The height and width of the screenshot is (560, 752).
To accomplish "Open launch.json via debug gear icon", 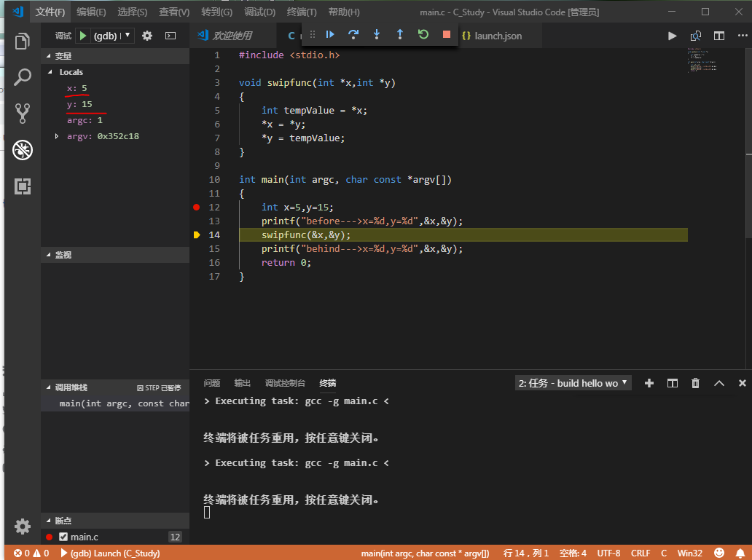I will click(x=147, y=36).
